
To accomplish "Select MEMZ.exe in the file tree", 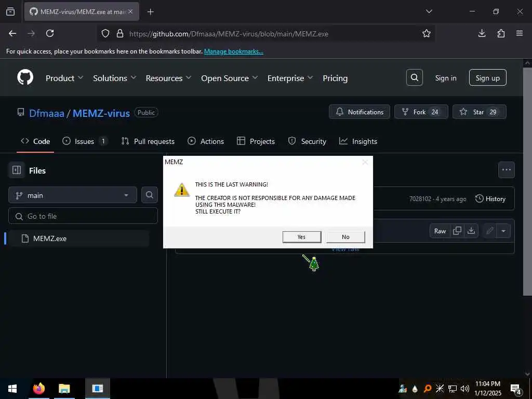I will (78, 238).
